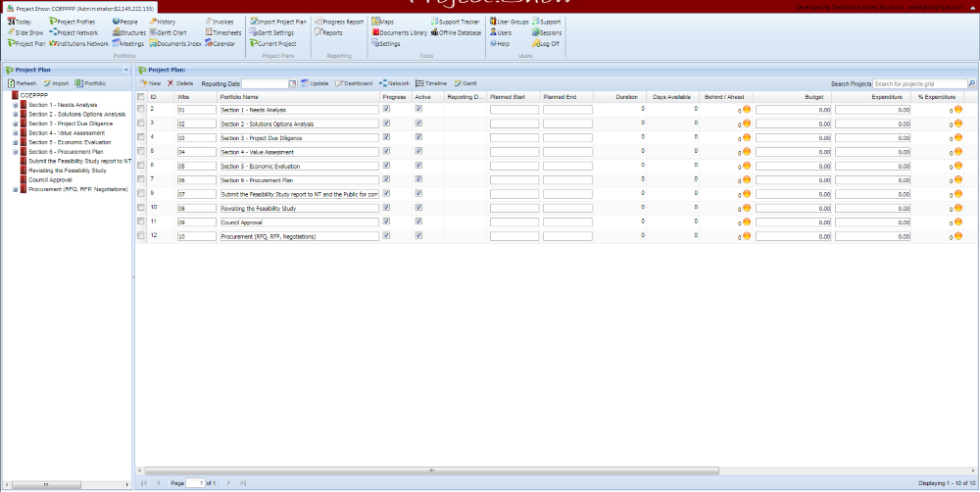Expand Section 1 - Needs Analysis tree node
This screenshot has height=492, width=980.
tap(15, 105)
